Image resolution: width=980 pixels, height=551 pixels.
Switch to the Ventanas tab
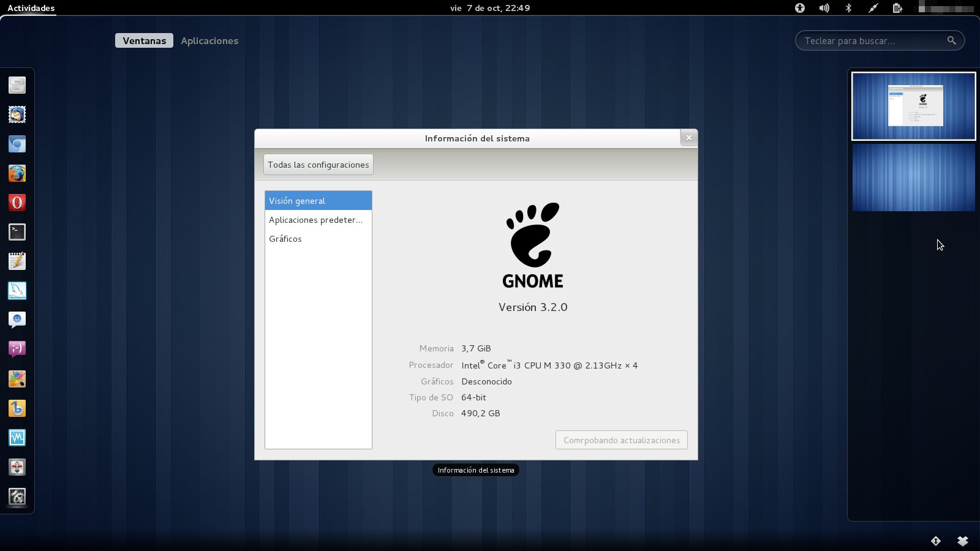pyautogui.click(x=144, y=40)
